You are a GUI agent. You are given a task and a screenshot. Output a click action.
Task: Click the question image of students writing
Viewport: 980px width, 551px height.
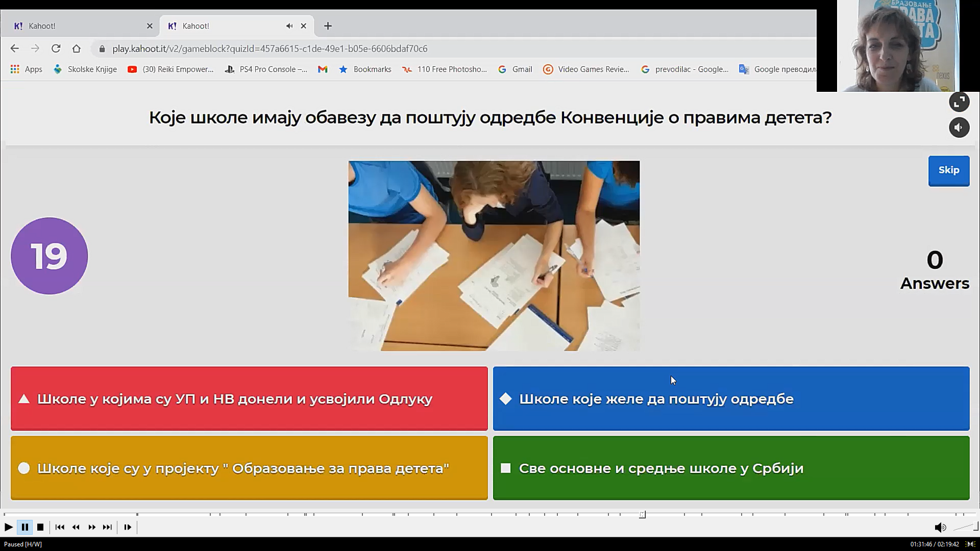(494, 256)
